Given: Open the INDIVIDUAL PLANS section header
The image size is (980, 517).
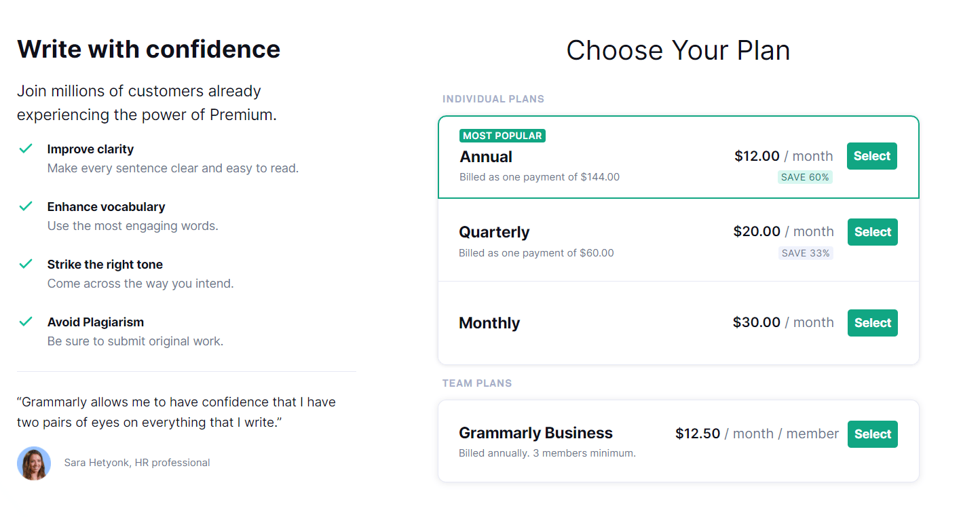Looking at the screenshot, I should point(493,98).
